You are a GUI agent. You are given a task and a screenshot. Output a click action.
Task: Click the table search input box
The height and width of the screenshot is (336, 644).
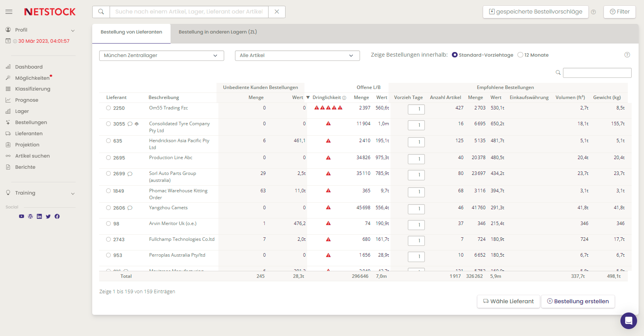tap(597, 73)
